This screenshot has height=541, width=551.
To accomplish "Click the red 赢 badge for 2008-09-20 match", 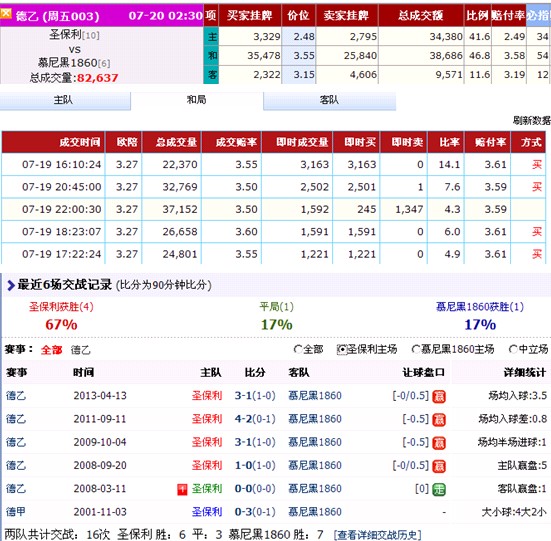I will coord(439,466).
